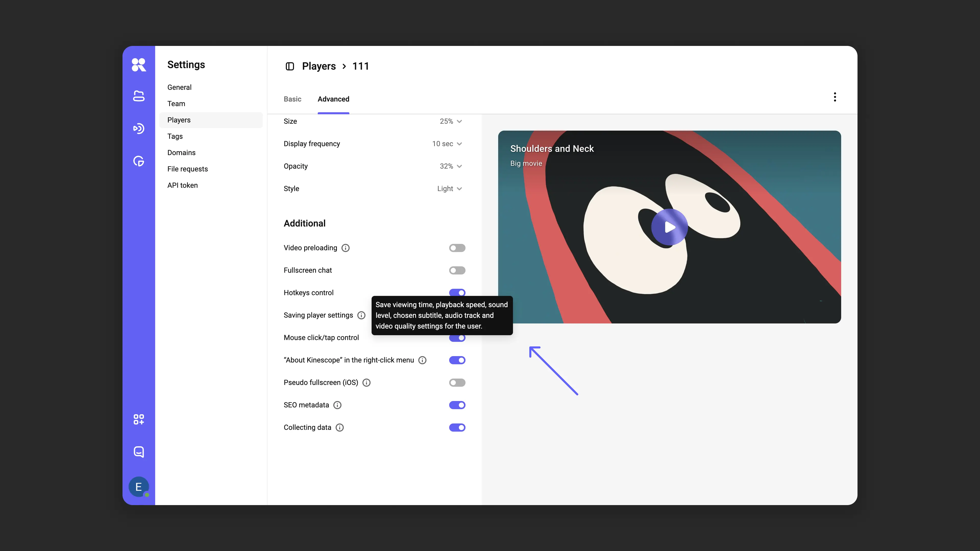Screen dimensions: 980x551
Task: Enable the Video preloading toggle
Action: pos(457,248)
